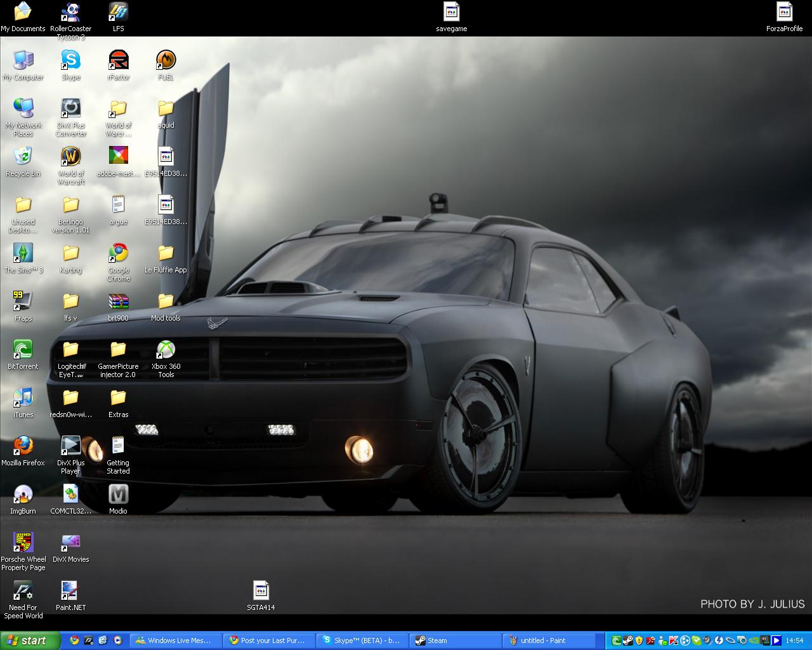812x650 pixels.
Task: Select the Karting folder
Action: [x=70, y=258]
